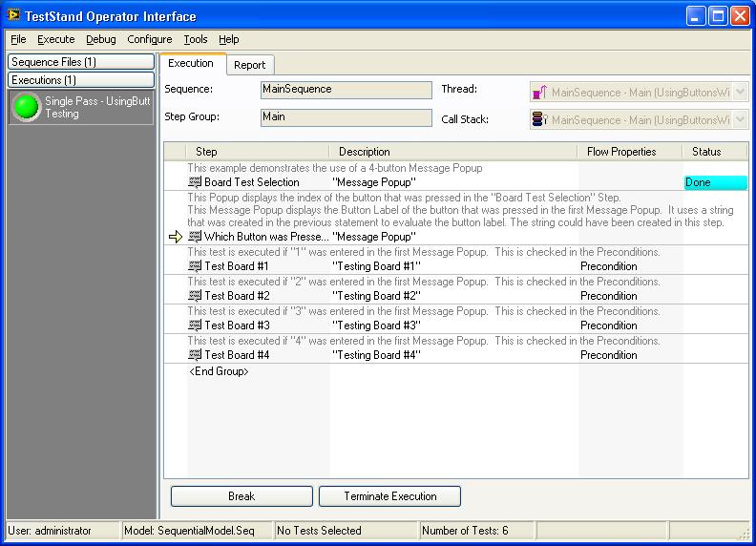Switch to the Report tab

coord(250,65)
